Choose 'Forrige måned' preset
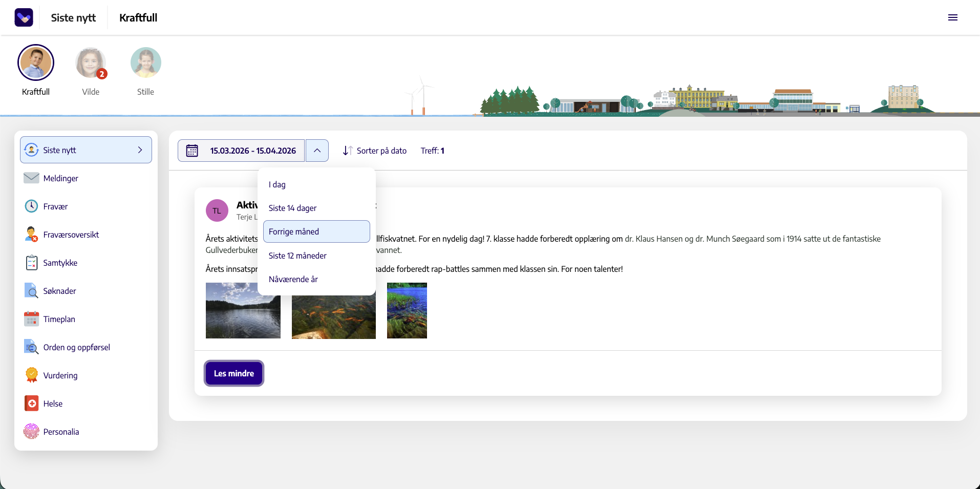The image size is (980, 489). pos(316,231)
